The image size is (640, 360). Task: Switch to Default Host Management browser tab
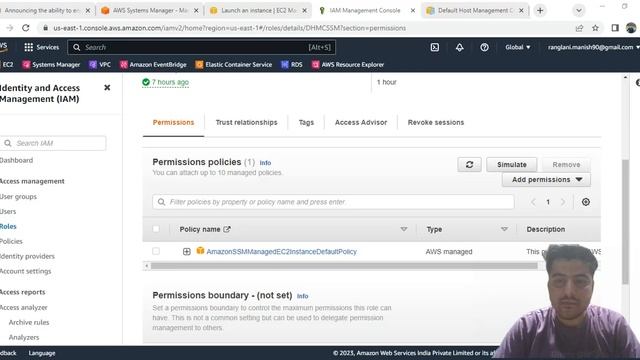[x=475, y=10]
